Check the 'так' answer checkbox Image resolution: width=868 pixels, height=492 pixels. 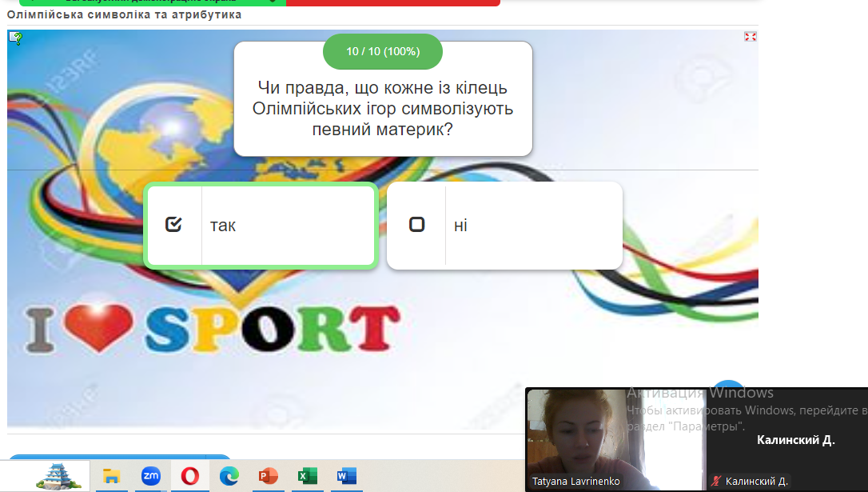pyautogui.click(x=173, y=224)
